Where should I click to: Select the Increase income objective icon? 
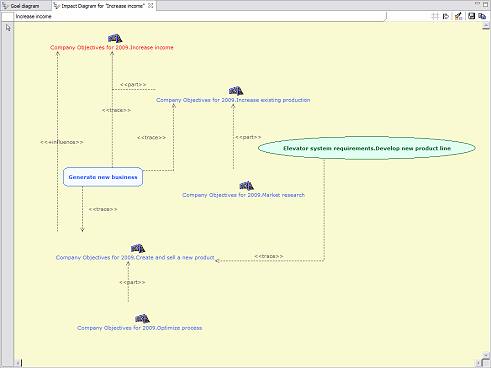coord(115,38)
